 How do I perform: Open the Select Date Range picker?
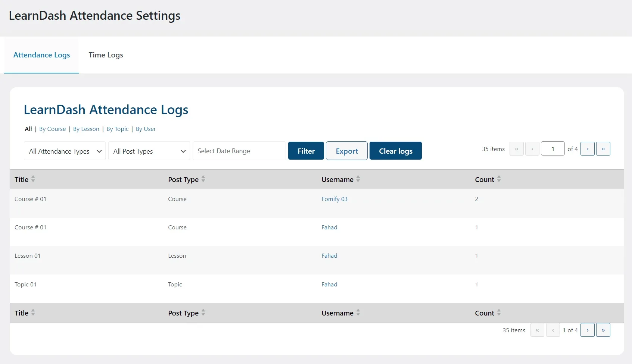239,151
